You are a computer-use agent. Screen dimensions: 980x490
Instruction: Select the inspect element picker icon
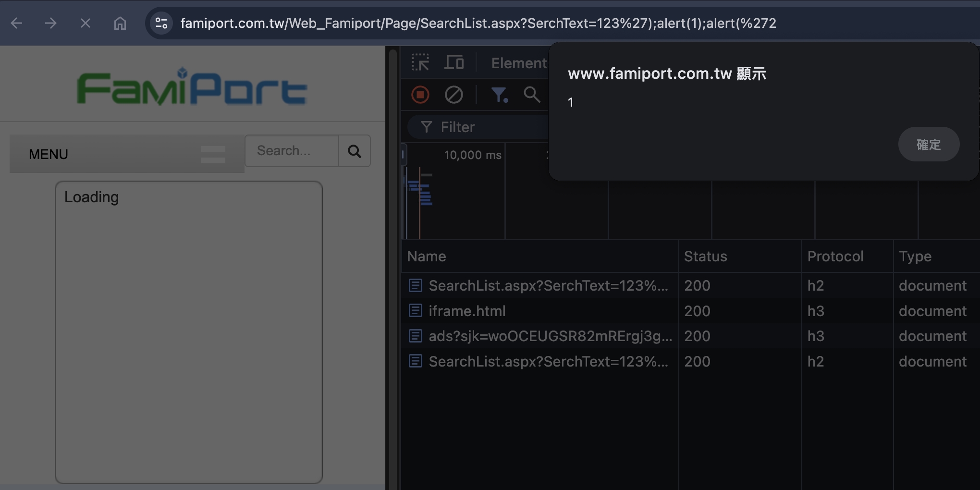click(420, 62)
